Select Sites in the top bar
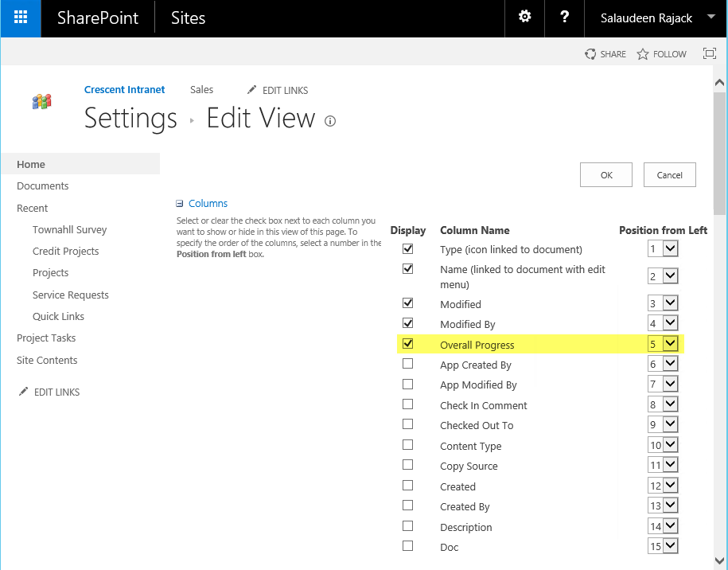 tap(187, 18)
